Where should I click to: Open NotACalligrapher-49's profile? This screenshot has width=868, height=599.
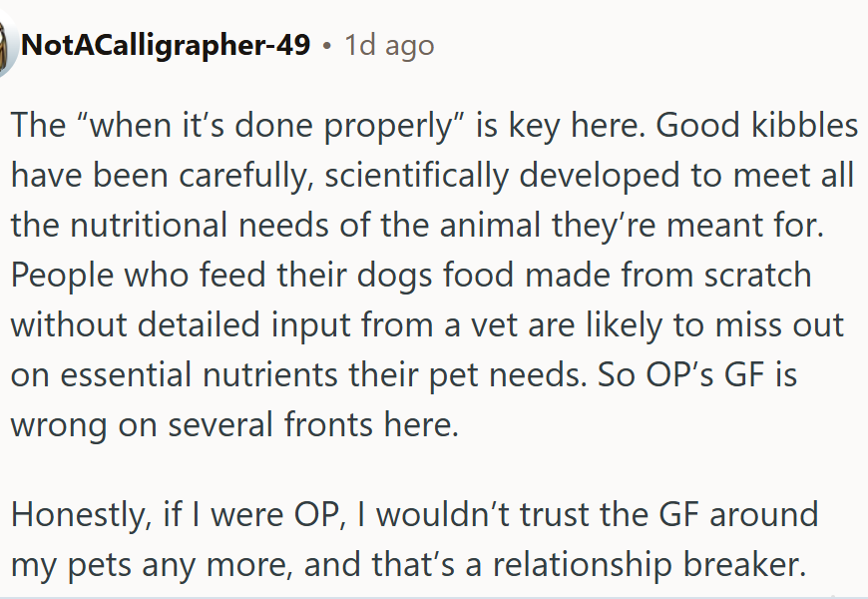[x=165, y=46]
